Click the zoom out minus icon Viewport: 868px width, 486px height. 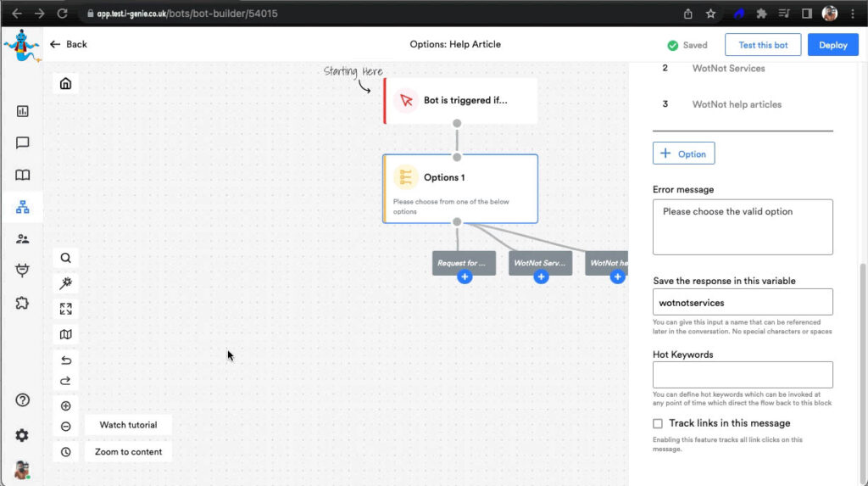click(65, 427)
